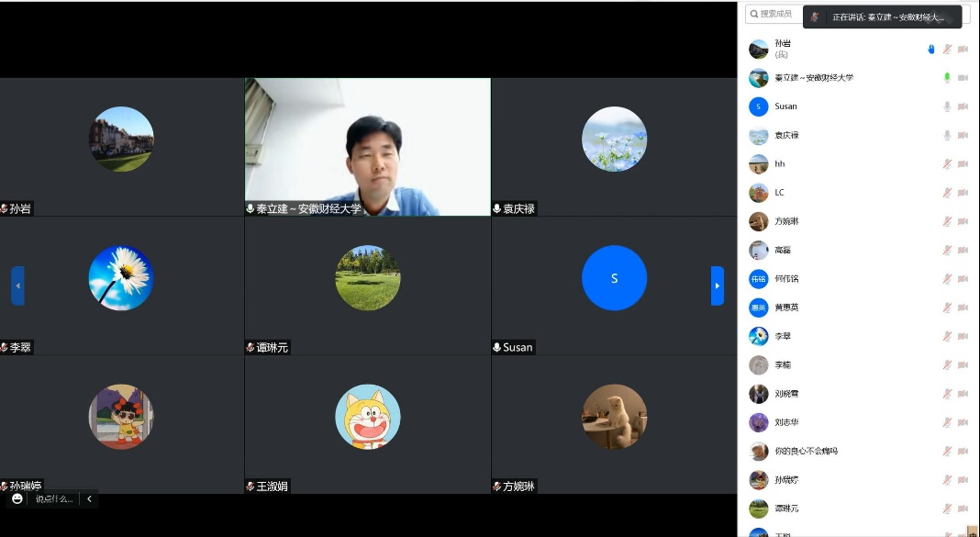The height and width of the screenshot is (537, 980).
Task: Toggle 孙岩's own camera in member list
Action: tap(963, 50)
